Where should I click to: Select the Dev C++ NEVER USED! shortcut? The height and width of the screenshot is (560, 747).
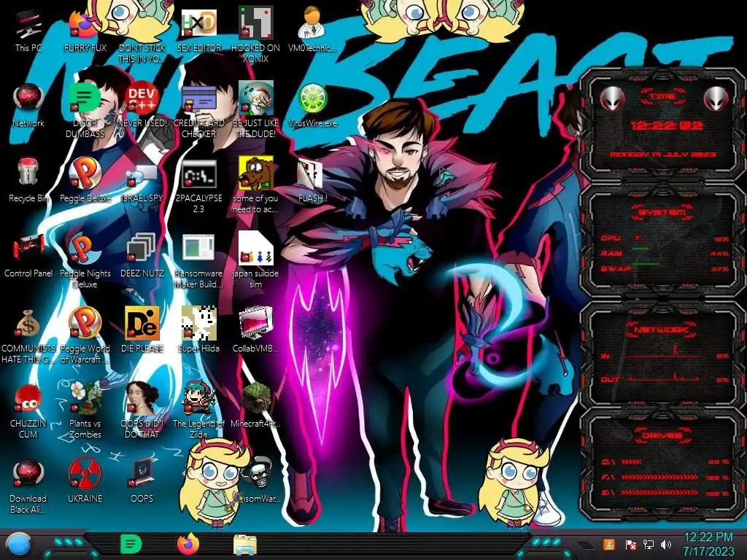[142, 99]
